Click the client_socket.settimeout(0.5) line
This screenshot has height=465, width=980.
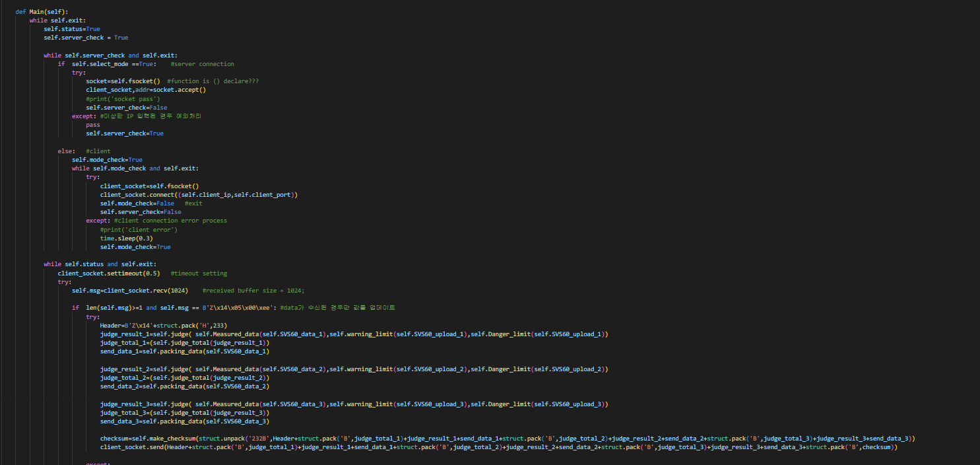pyautogui.click(x=109, y=273)
